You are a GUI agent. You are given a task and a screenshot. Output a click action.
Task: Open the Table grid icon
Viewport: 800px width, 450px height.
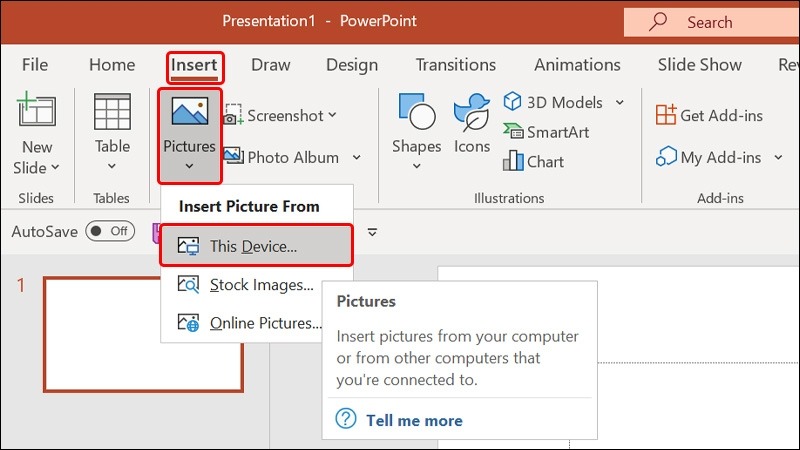tap(112, 111)
